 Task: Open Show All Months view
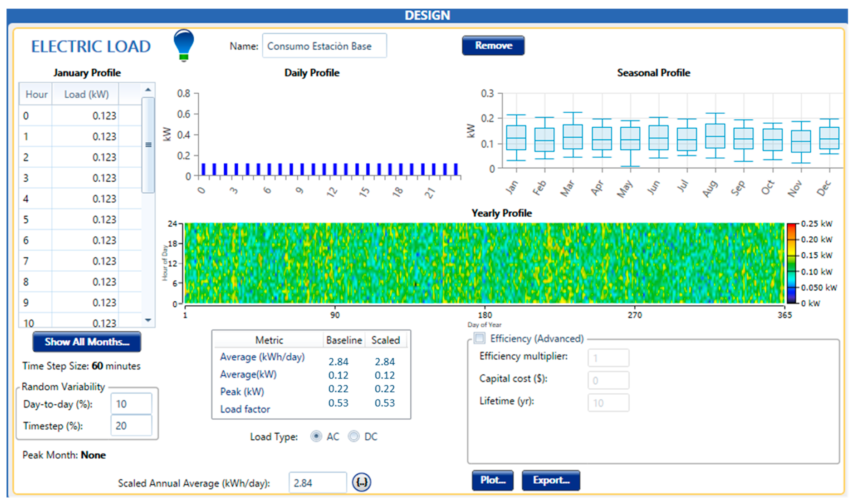click(87, 342)
